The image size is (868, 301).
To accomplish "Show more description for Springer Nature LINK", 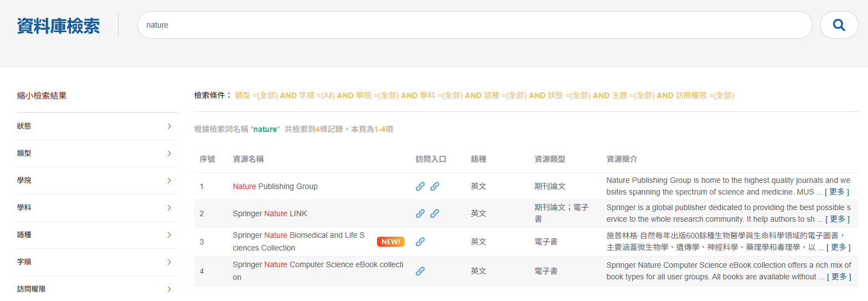I will [x=837, y=219].
